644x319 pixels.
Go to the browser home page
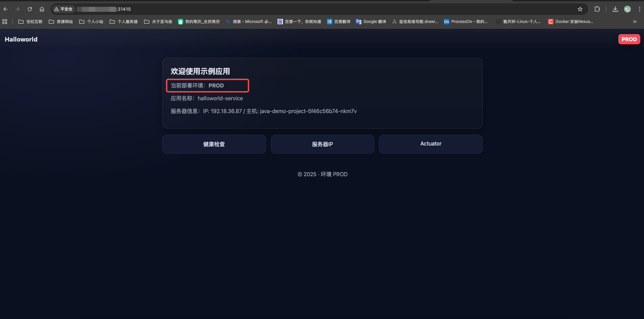42,9
